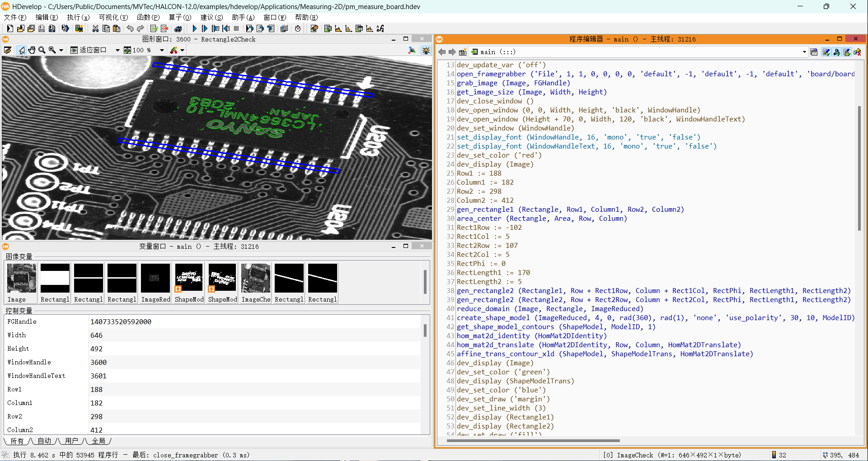The image size is (868, 461).
Task: Switch to the 自动 variables tab
Action: click(x=44, y=441)
